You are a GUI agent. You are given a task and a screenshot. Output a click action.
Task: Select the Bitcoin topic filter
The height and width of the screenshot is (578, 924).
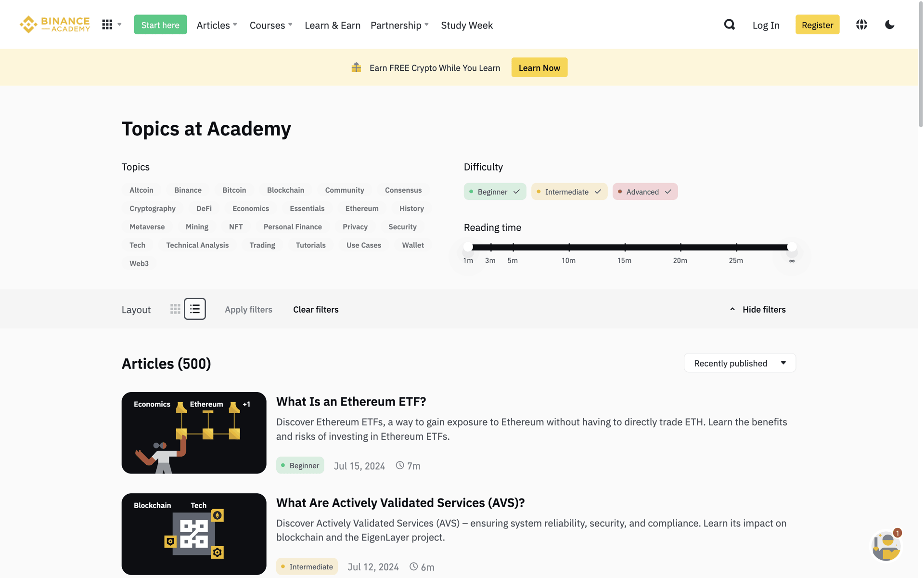(234, 190)
